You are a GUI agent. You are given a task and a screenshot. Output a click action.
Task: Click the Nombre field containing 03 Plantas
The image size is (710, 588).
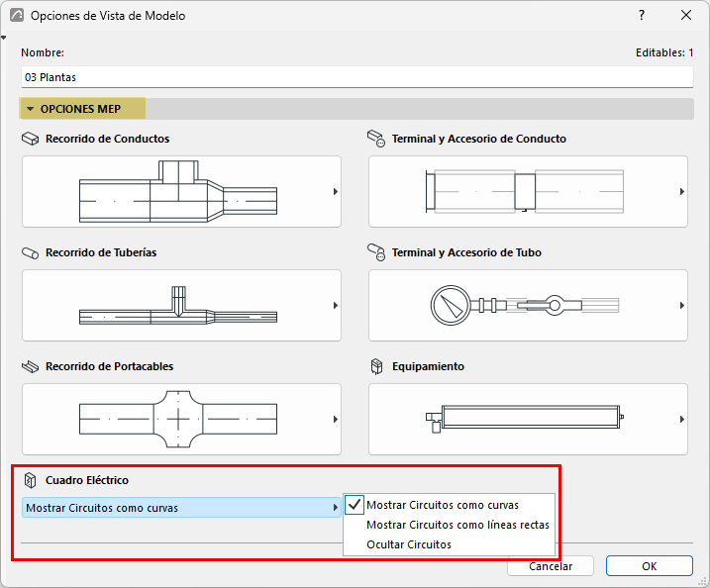tap(356, 77)
